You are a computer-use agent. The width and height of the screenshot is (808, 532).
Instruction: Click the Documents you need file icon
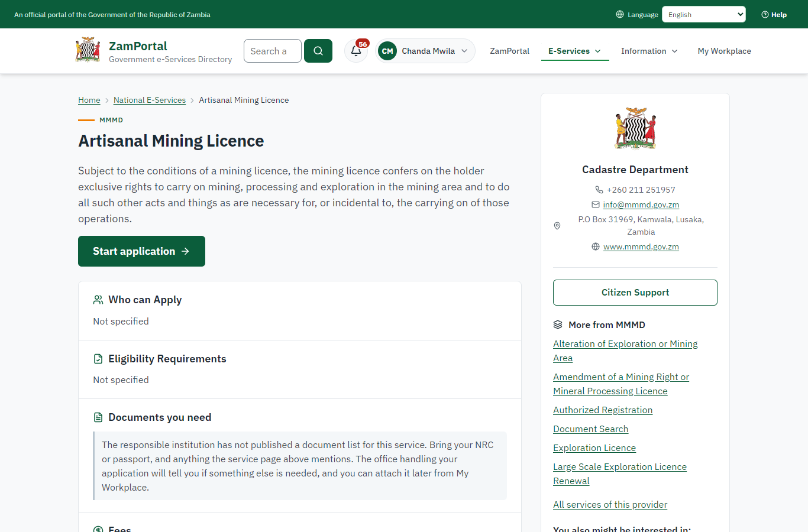(98, 417)
